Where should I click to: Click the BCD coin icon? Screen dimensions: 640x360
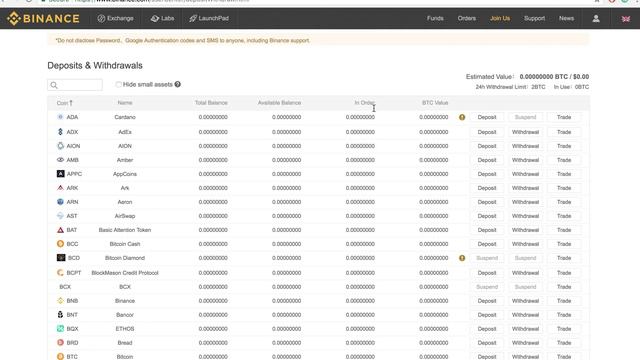61,258
